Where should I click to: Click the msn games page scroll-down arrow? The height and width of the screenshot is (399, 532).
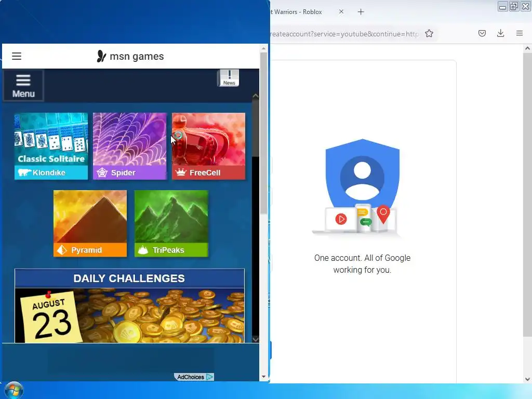click(263, 377)
